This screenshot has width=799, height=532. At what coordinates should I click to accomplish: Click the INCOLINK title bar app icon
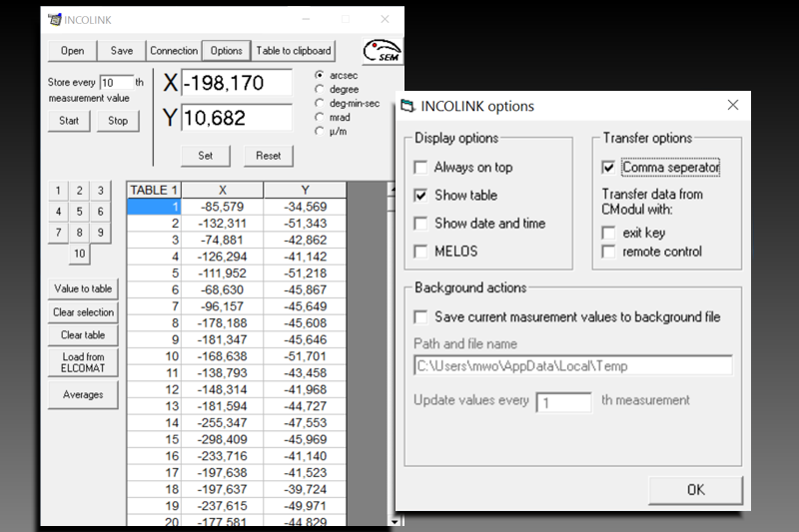pos(54,20)
